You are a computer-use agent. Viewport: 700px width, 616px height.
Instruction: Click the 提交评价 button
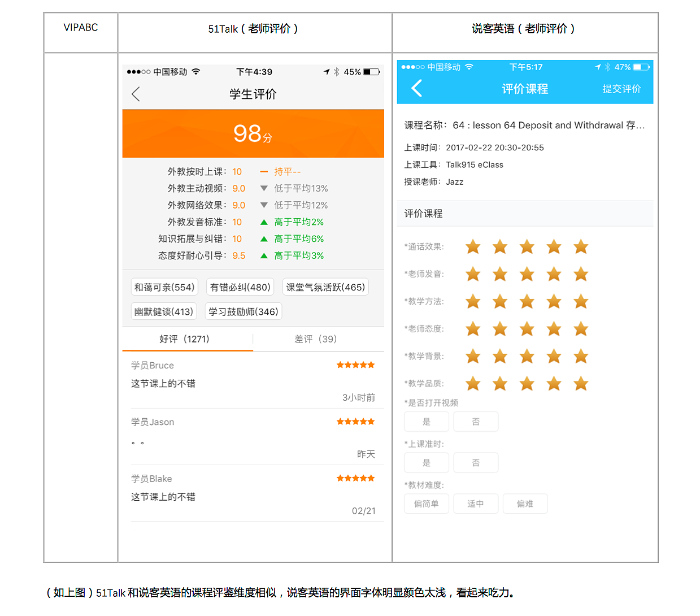(622, 89)
